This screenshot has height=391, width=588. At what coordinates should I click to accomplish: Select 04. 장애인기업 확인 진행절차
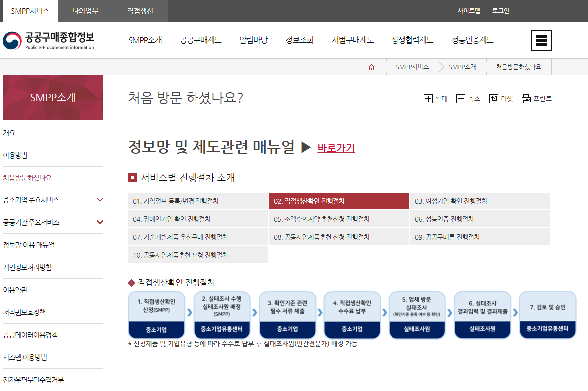(197, 219)
